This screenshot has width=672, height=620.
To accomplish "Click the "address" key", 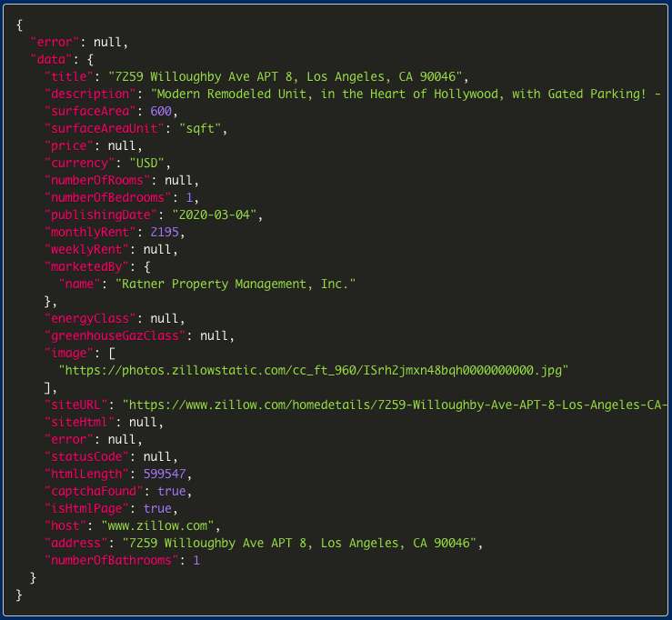I will 75,544.
